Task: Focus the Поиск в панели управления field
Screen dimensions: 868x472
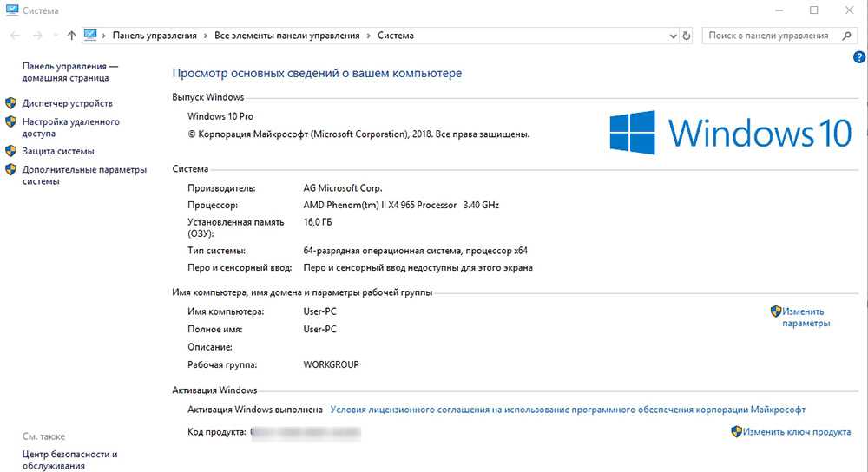Action: [x=779, y=36]
